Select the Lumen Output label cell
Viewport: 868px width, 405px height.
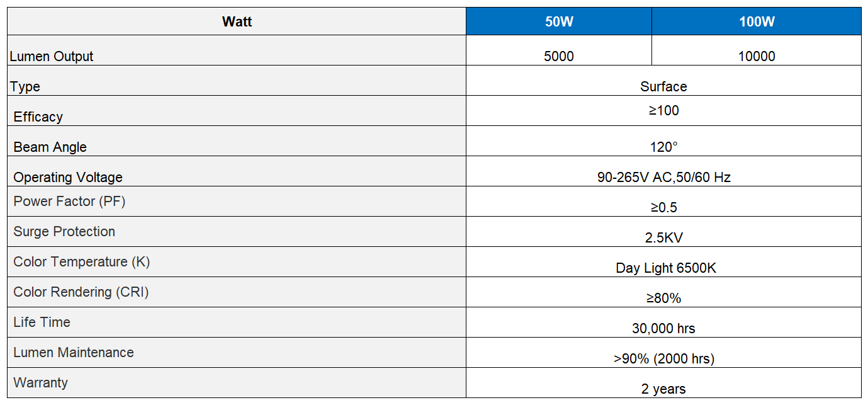(x=237, y=50)
